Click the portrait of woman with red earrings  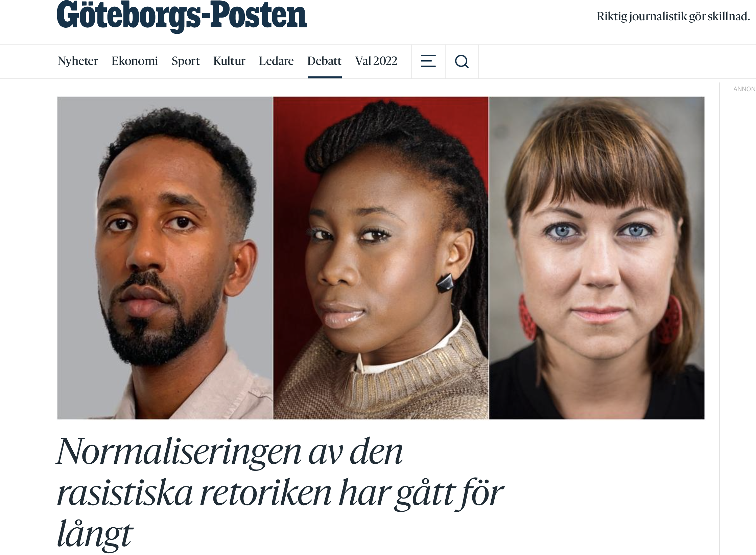597,258
